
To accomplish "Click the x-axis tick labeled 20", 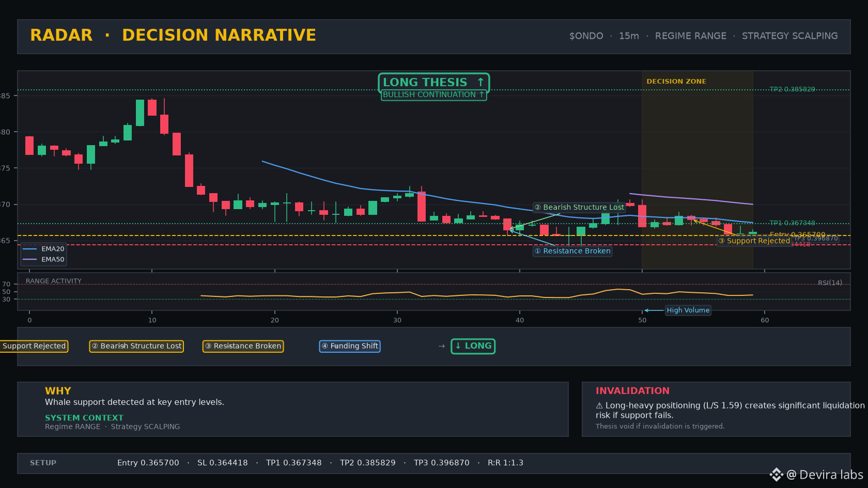I will coord(275,320).
